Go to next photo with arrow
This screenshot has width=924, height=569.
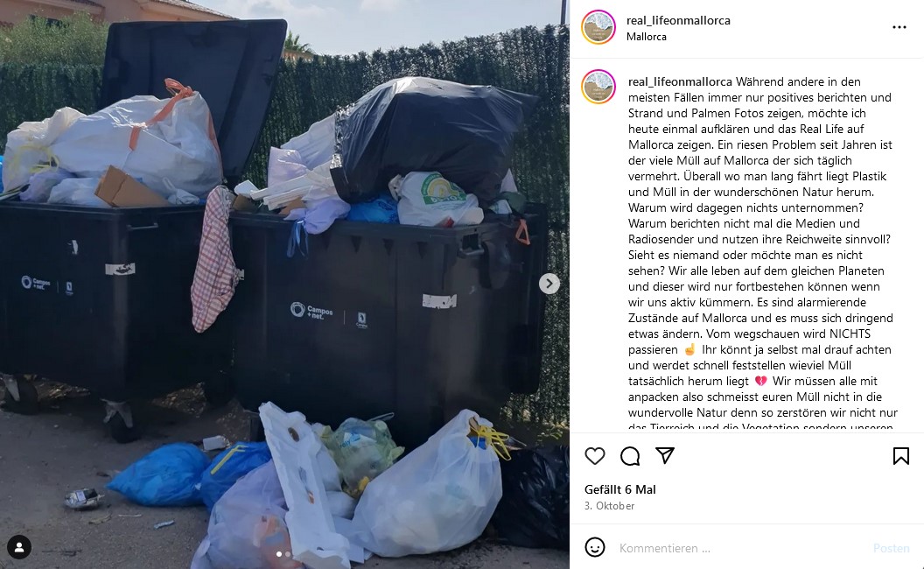coord(549,284)
